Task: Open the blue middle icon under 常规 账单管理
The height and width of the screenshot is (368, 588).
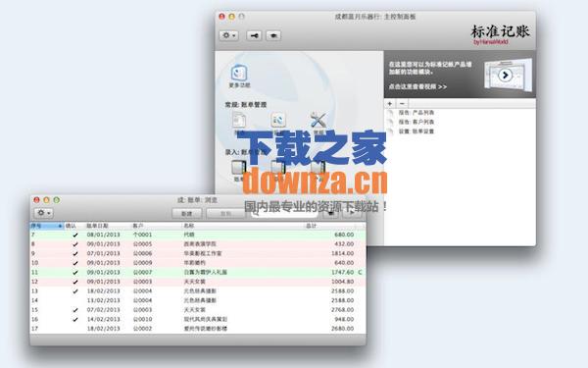Action: tap(278, 120)
